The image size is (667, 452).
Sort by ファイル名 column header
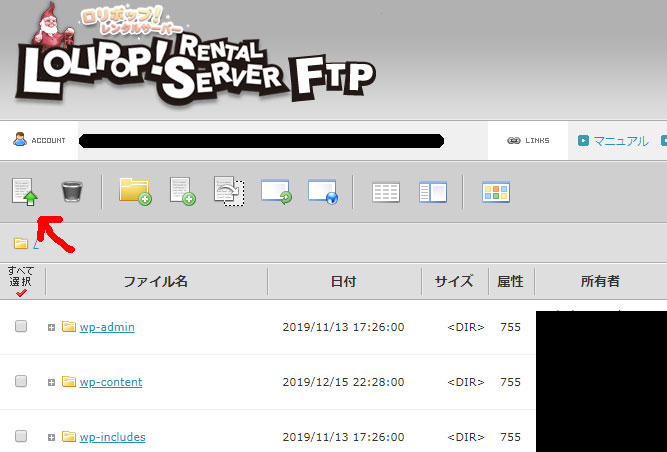[156, 281]
